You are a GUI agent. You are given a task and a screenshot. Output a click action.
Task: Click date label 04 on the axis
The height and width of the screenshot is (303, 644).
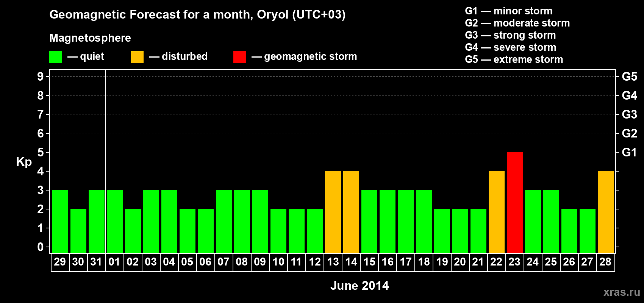169,262
